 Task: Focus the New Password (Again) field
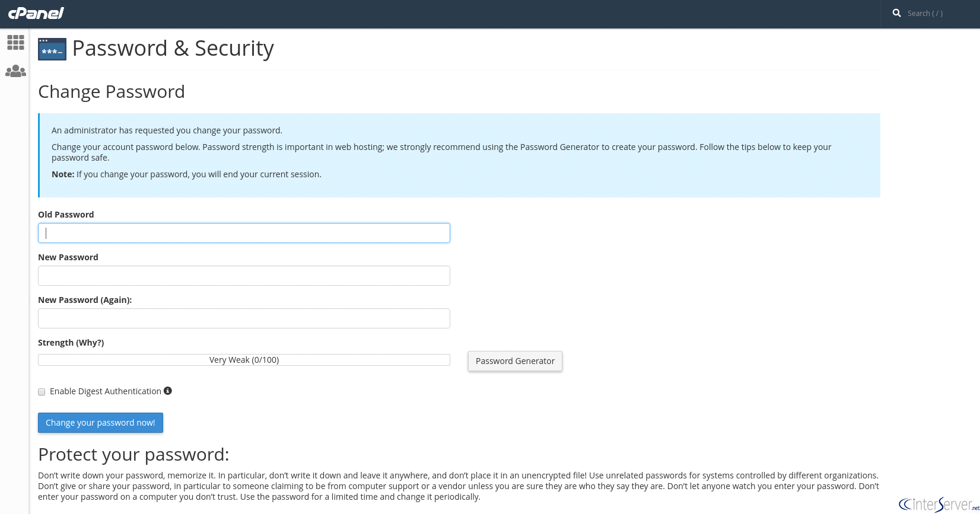[x=244, y=318]
